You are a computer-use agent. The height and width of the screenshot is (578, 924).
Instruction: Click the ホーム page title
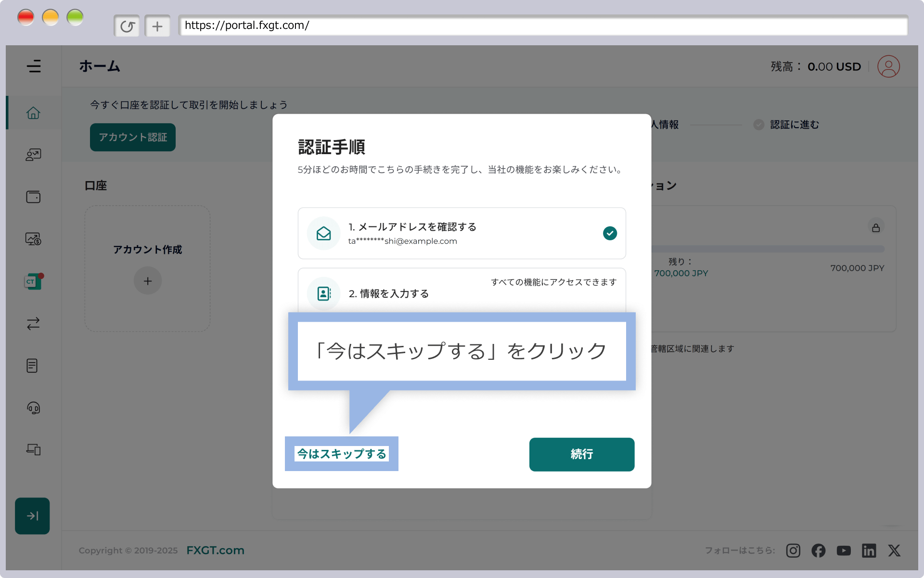pyautogui.click(x=100, y=66)
